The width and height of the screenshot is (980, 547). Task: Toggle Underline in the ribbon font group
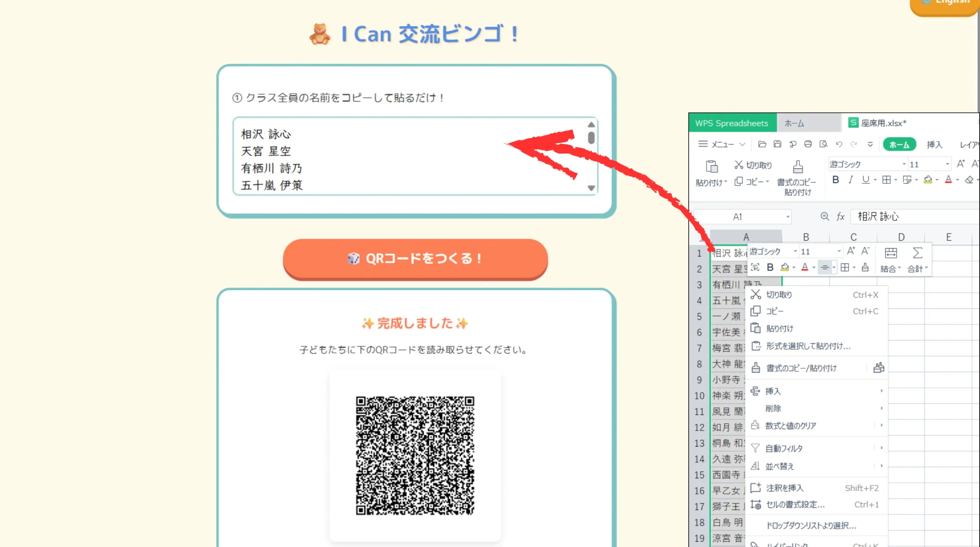point(866,180)
